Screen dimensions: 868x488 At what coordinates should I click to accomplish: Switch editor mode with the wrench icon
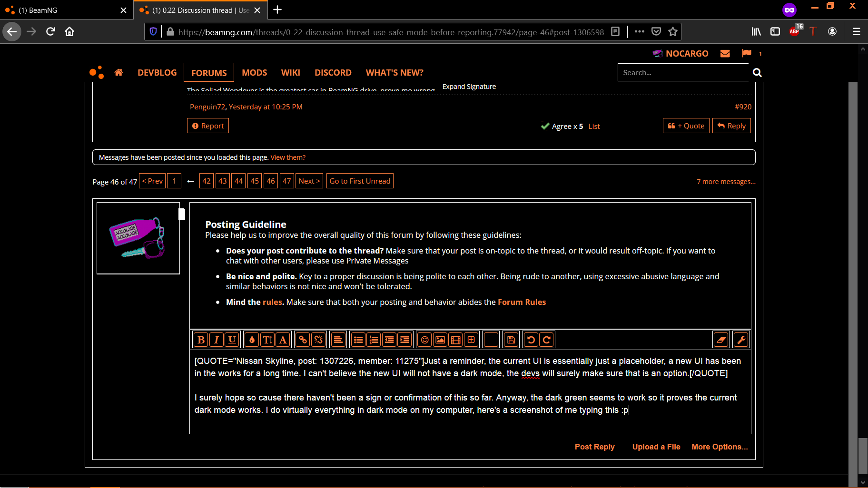tap(741, 340)
